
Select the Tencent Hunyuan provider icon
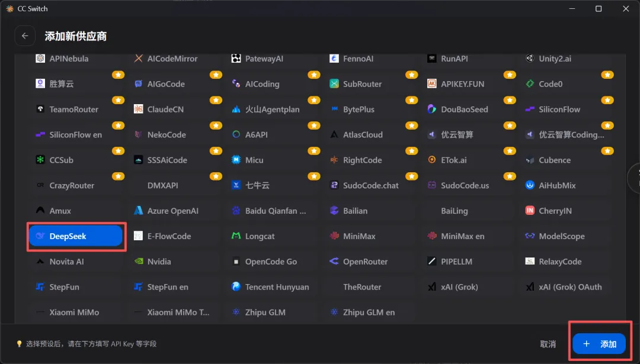(x=236, y=286)
